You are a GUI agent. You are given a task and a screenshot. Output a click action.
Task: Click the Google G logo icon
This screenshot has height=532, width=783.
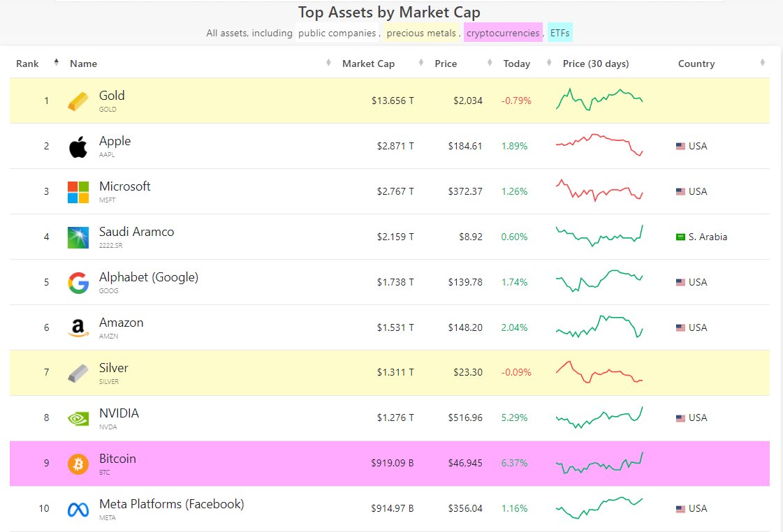78,283
